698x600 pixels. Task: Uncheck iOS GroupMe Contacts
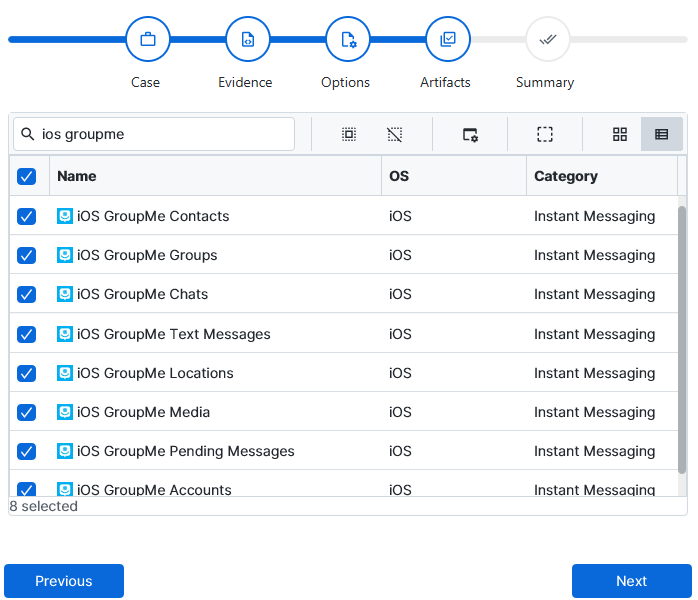click(x=27, y=217)
